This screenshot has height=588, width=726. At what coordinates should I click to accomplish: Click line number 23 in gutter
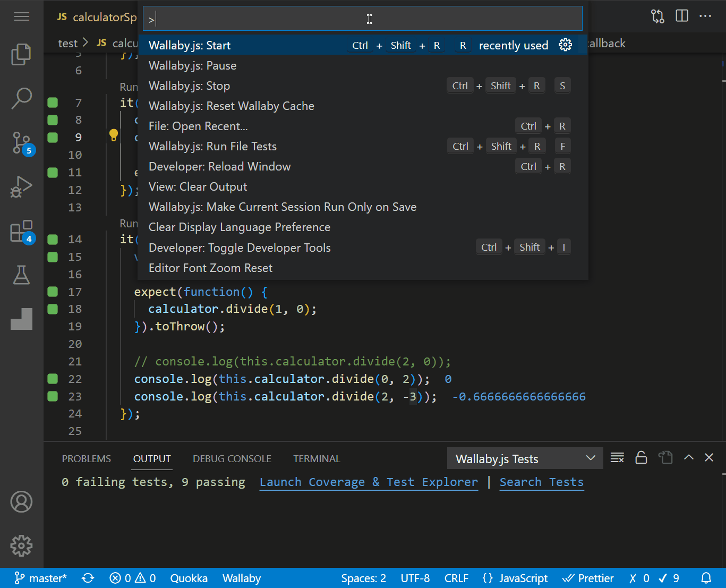pos(75,396)
